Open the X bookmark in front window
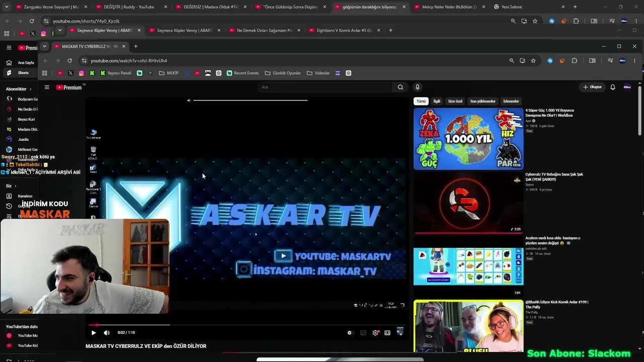Viewport: 644px width, 362px height. [70, 73]
